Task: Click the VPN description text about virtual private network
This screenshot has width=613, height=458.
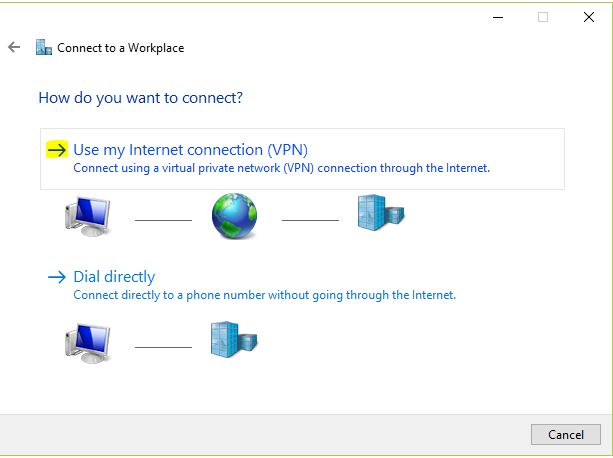Action: (281, 168)
